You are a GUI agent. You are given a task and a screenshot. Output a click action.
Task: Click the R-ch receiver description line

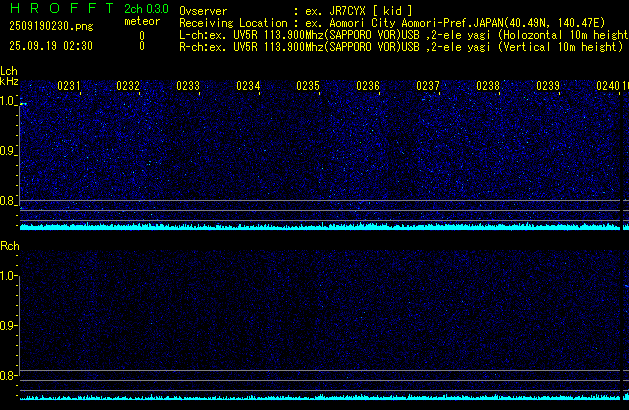[x=400, y=46]
